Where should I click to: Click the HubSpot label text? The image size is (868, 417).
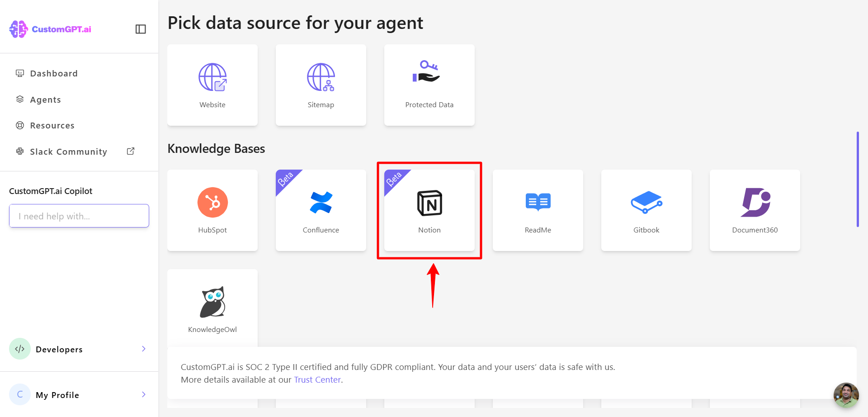coord(212,230)
